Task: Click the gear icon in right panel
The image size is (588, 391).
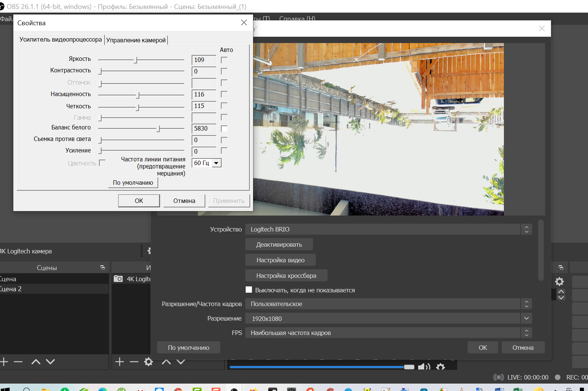Action: point(559,281)
